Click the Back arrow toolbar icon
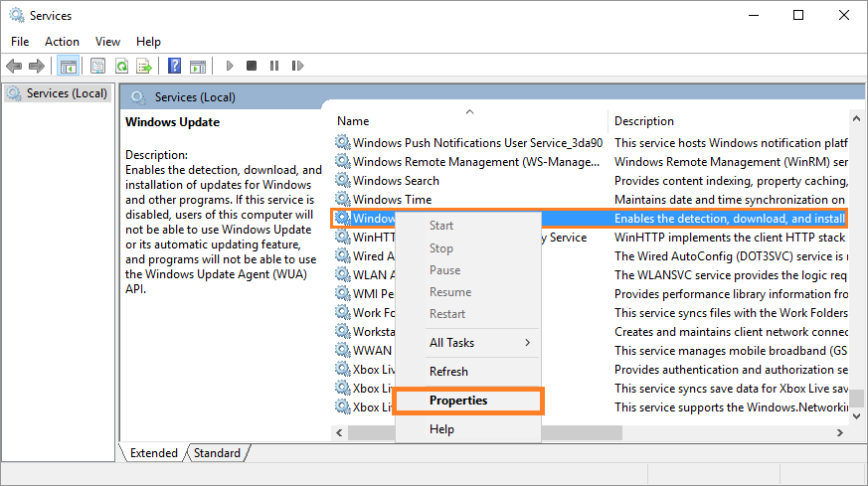 point(14,67)
